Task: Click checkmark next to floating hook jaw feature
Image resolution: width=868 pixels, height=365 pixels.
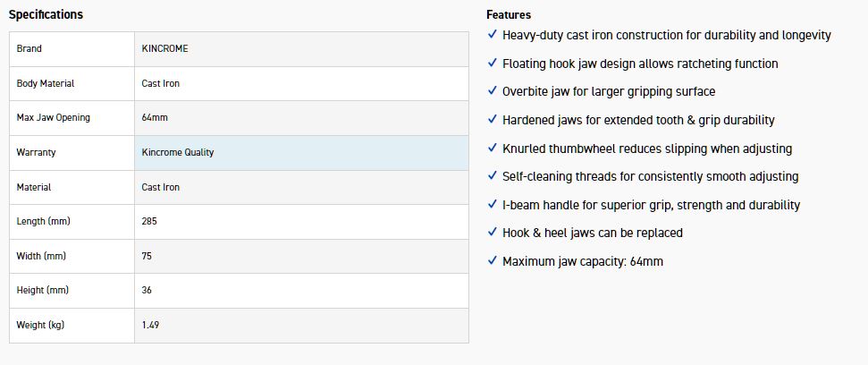Action: click(493, 64)
